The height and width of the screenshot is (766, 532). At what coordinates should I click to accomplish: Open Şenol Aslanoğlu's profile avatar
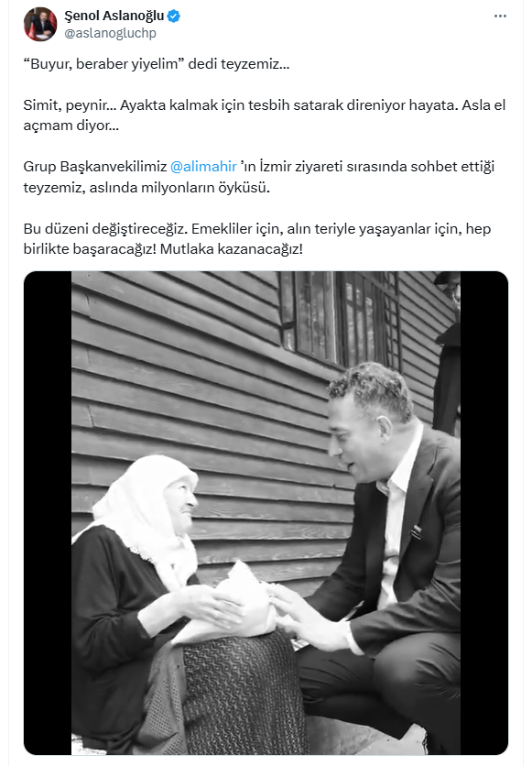[x=40, y=24]
